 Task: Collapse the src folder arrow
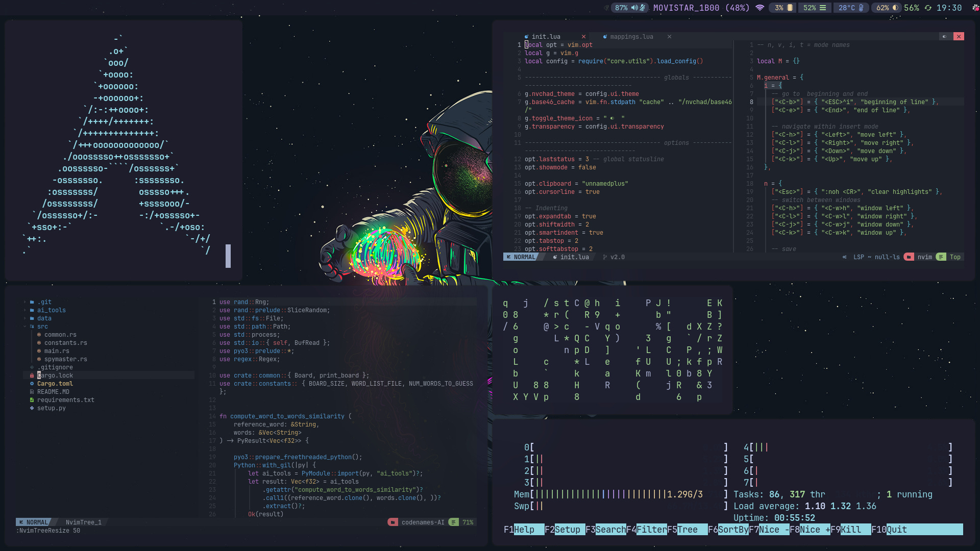click(x=24, y=327)
